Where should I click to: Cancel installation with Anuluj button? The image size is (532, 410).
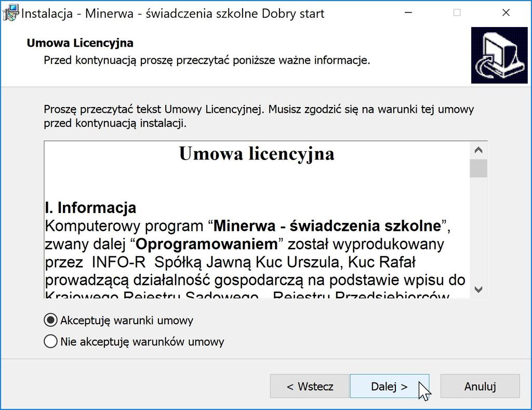[x=480, y=386]
